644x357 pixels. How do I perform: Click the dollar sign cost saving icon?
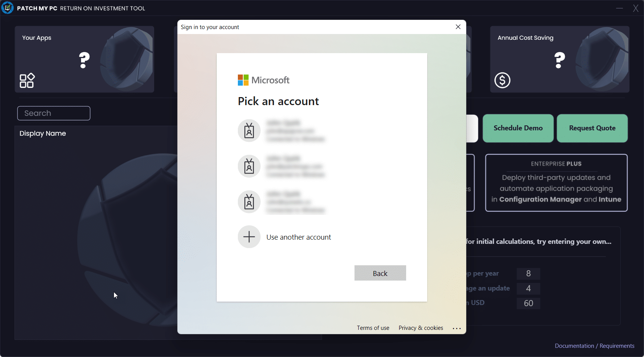point(502,80)
